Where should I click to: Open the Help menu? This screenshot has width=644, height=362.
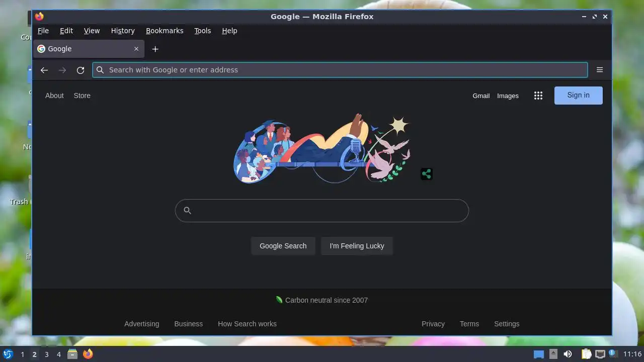point(229,31)
